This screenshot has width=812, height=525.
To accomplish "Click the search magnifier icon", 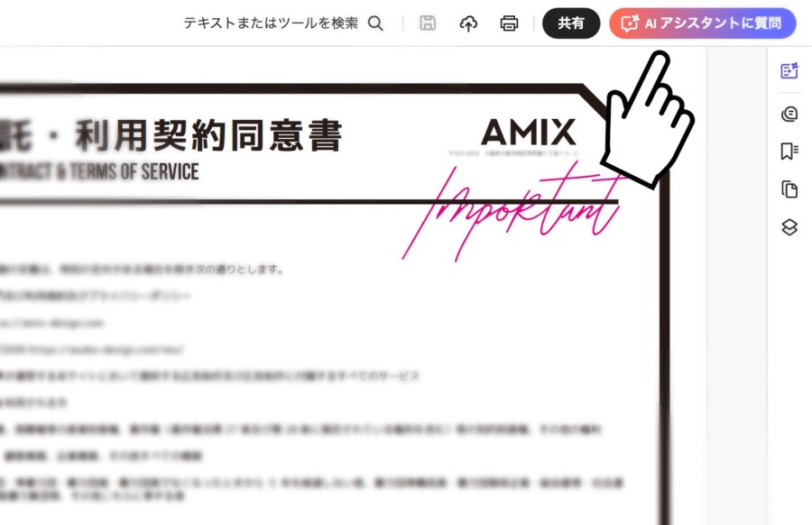I will coord(376,23).
